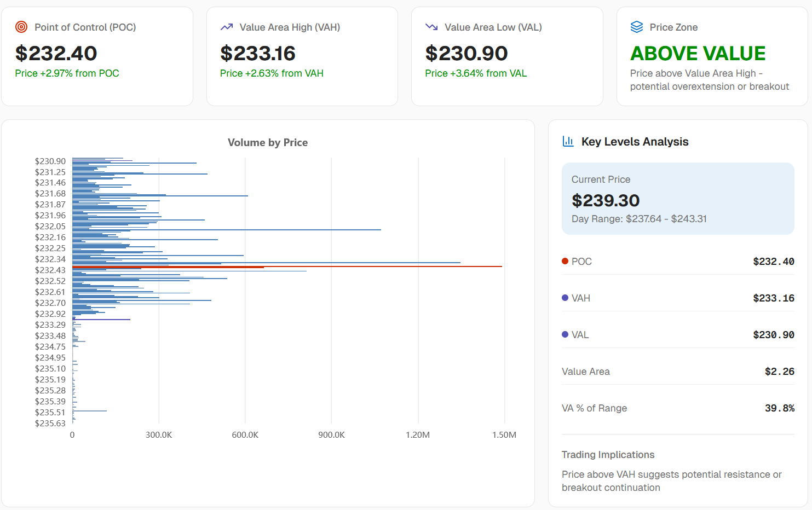Click the Current Price $239.30 box
Screen dimensions: 812x510
[678, 199]
